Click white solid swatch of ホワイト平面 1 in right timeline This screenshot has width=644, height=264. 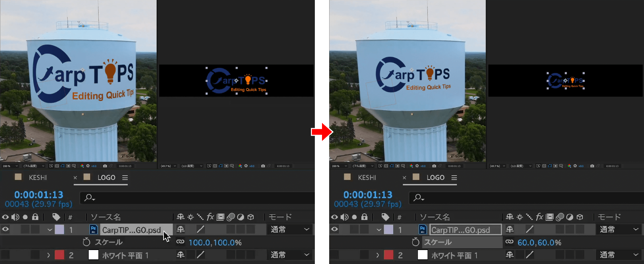click(x=423, y=255)
